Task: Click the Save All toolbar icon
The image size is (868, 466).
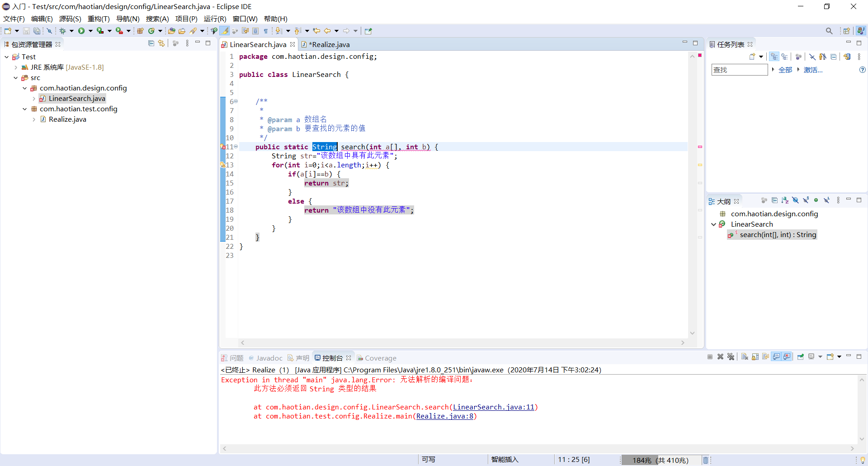Action: (37, 31)
